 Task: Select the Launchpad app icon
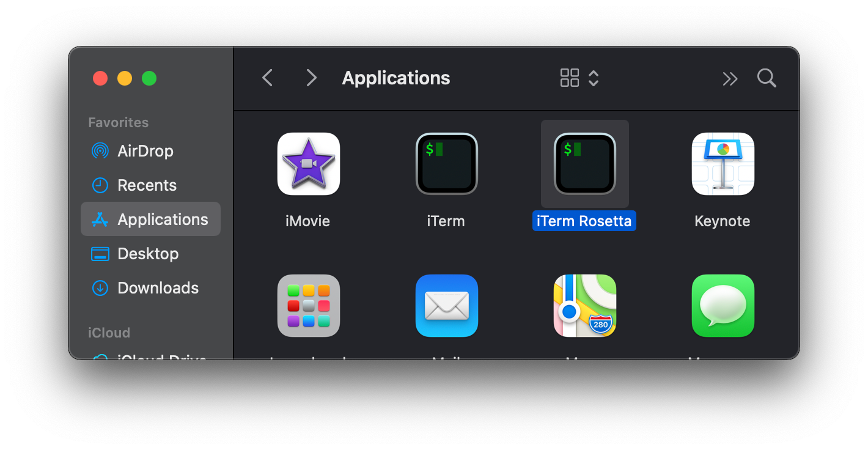click(309, 306)
